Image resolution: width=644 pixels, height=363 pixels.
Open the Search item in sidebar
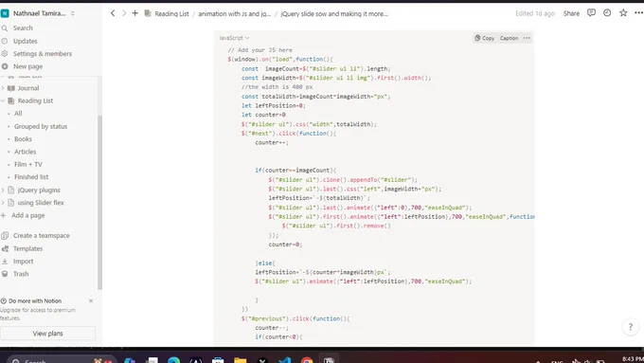23,27
